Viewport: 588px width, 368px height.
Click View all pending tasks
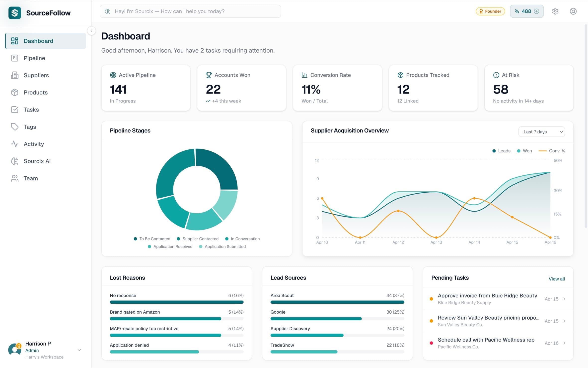[x=557, y=279]
